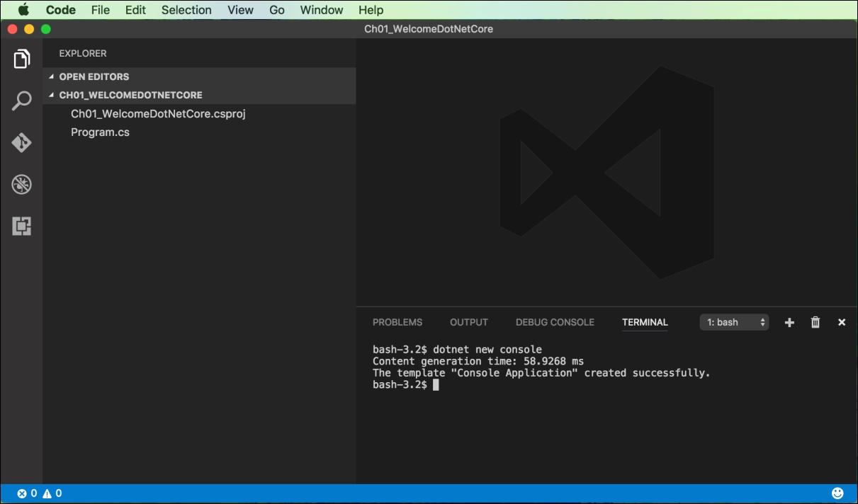
Task: Switch to the Debug Console tab
Action: tap(555, 322)
